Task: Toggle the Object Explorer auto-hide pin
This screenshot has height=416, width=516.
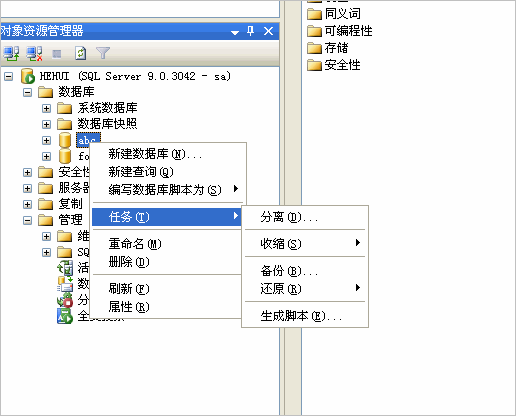Action: [251, 31]
